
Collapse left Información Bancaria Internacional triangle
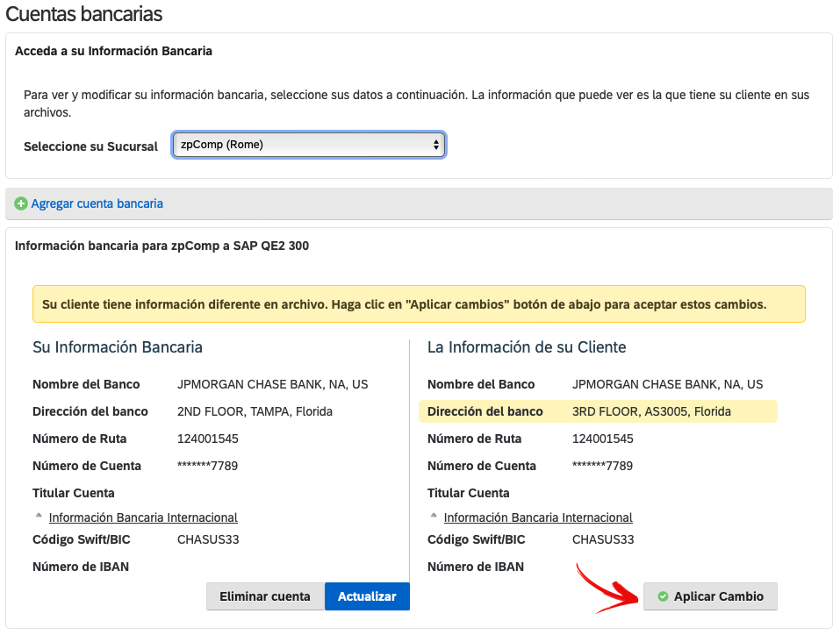[39, 516]
